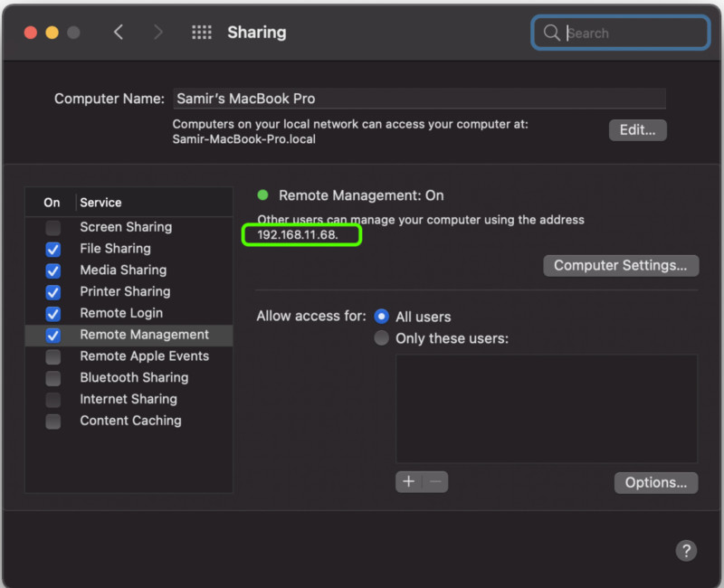724x588 pixels.
Task: Click the Remote Management: On status text
Action: pos(361,195)
